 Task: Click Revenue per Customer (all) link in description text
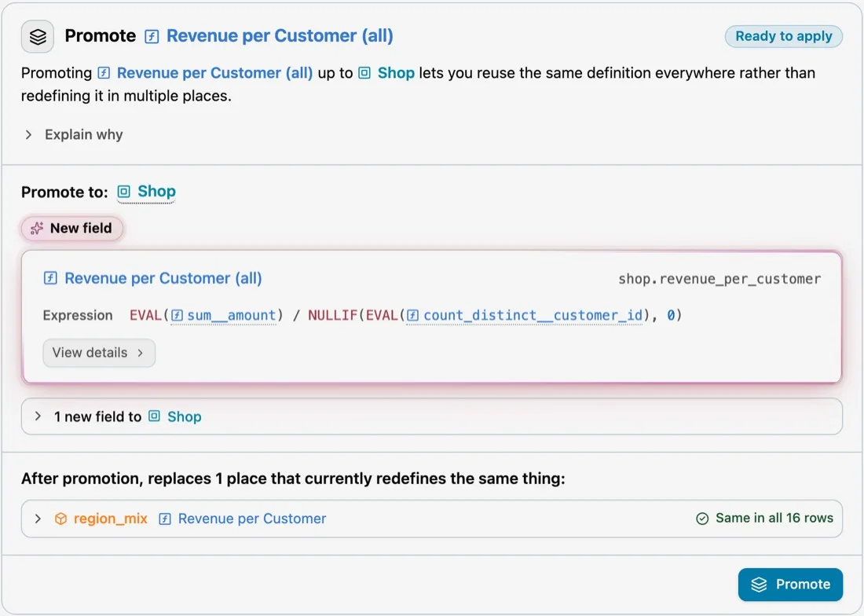pos(215,73)
